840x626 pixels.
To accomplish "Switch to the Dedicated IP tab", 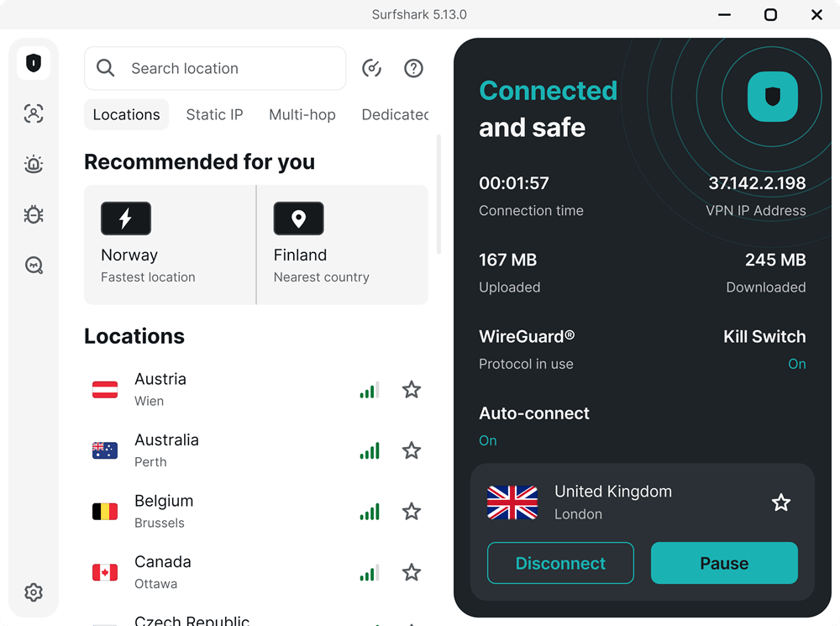I will [395, 114].
